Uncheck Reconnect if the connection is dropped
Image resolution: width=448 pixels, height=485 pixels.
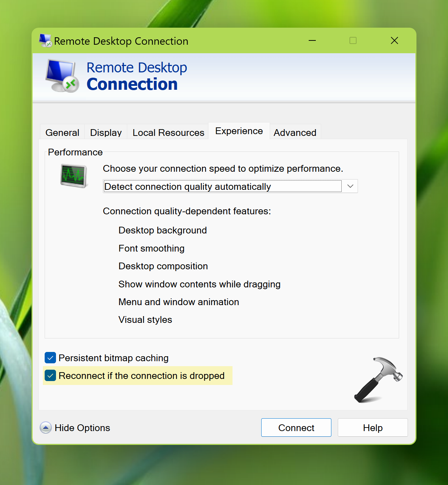(50, 375)
